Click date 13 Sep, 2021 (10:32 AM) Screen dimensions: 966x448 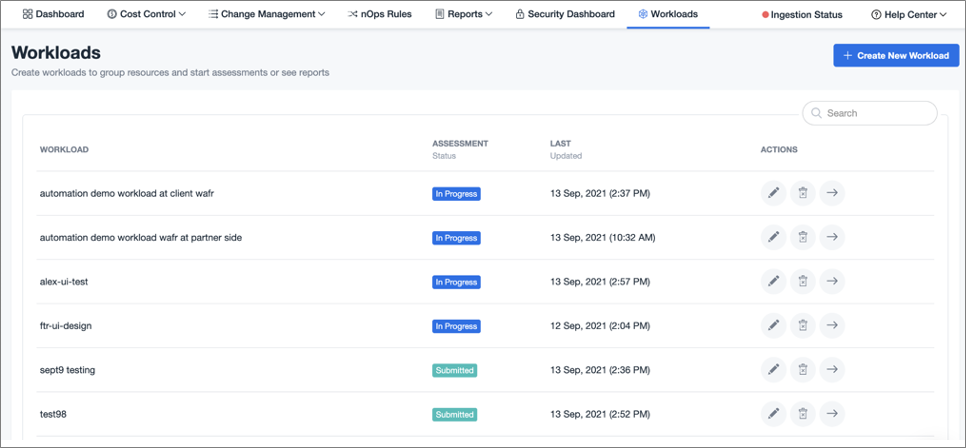click(603, 237)
